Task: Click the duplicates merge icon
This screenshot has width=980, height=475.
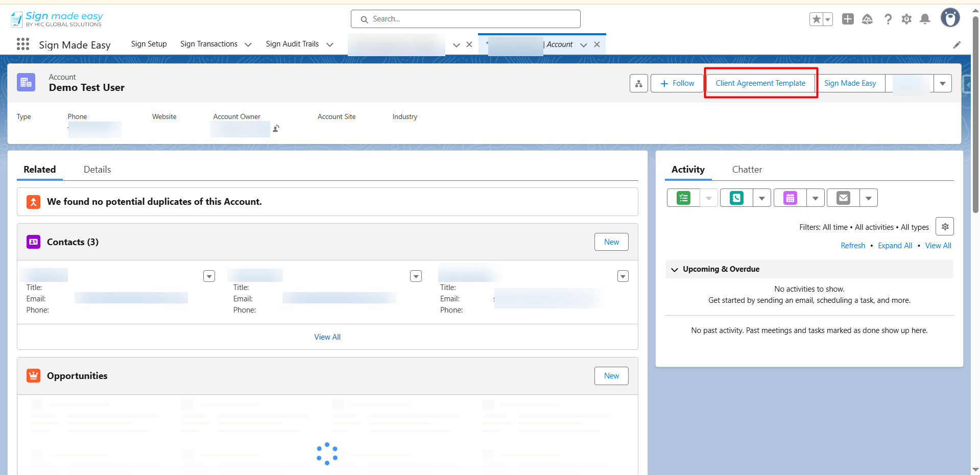Action: click(x=33, y=202)
